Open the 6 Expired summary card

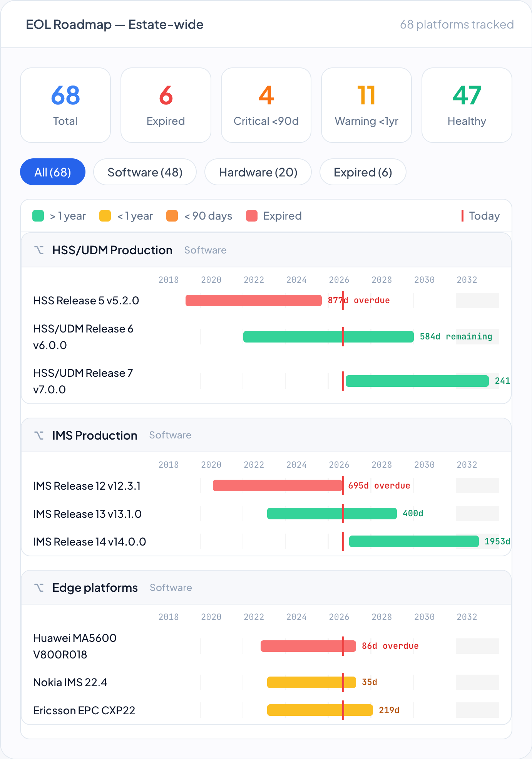click(x=166, y=105)
